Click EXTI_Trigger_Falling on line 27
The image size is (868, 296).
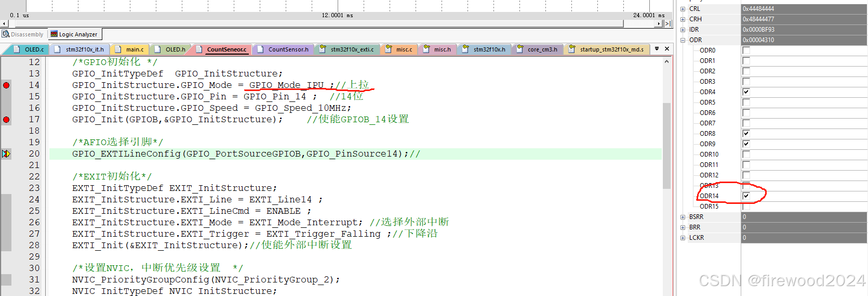(324, 234)
